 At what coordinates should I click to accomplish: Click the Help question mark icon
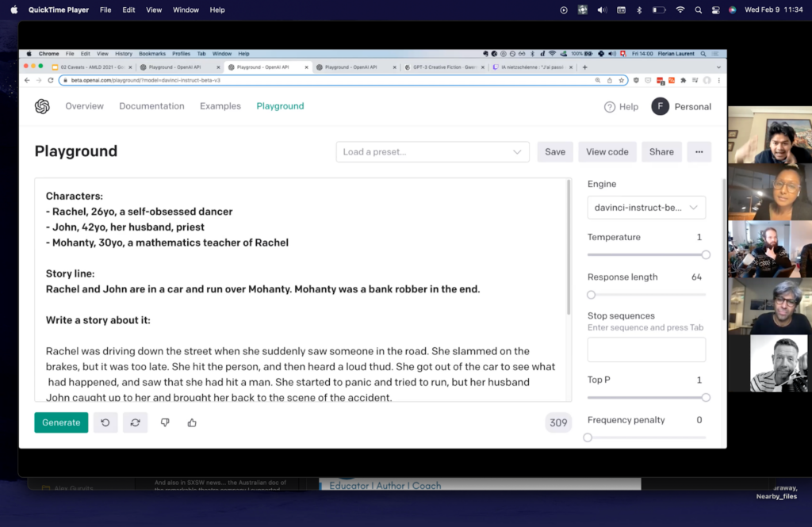coord(610,107)
